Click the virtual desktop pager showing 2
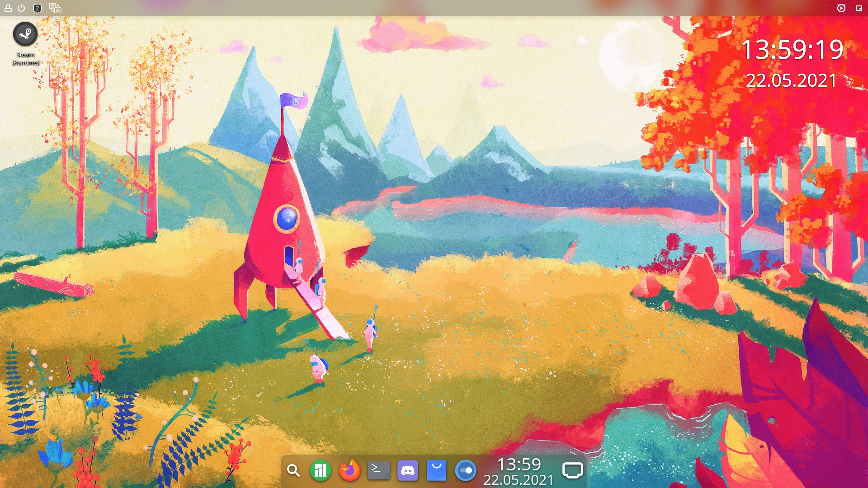 point(38,8)
